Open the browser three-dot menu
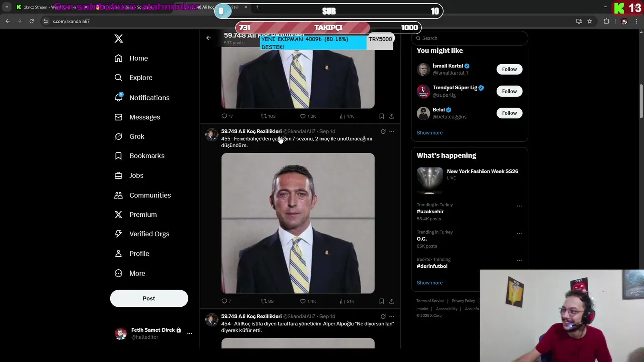 pos(636,21)
